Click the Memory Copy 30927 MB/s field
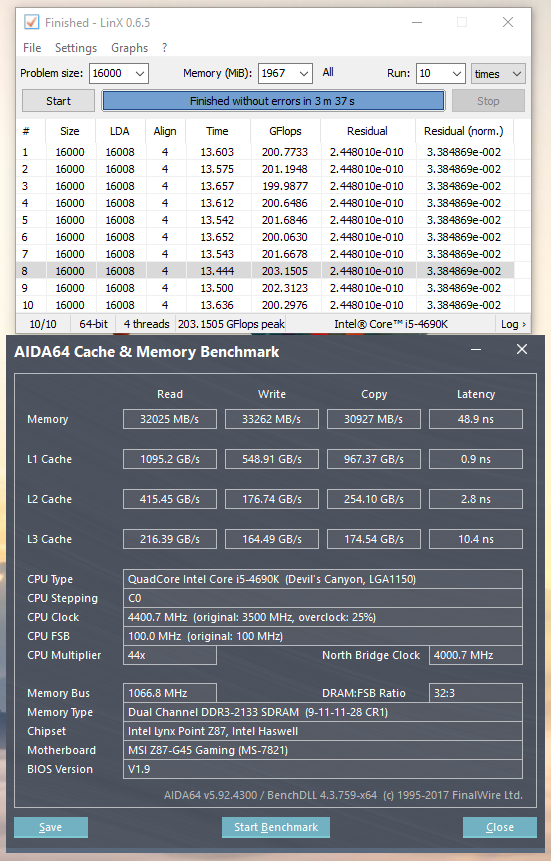The height and width of the screenshot is (861, 551). click(374, 419)
